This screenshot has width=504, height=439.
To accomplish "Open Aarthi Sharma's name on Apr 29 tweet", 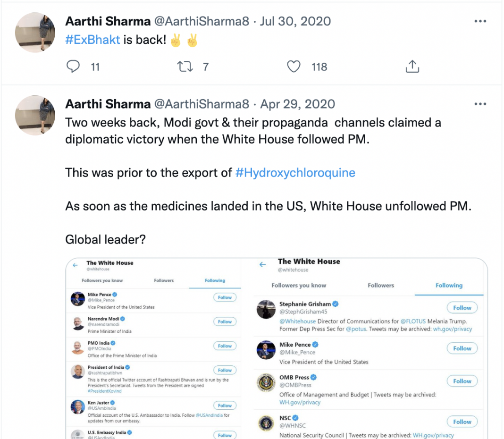I will tap(108, 104).
